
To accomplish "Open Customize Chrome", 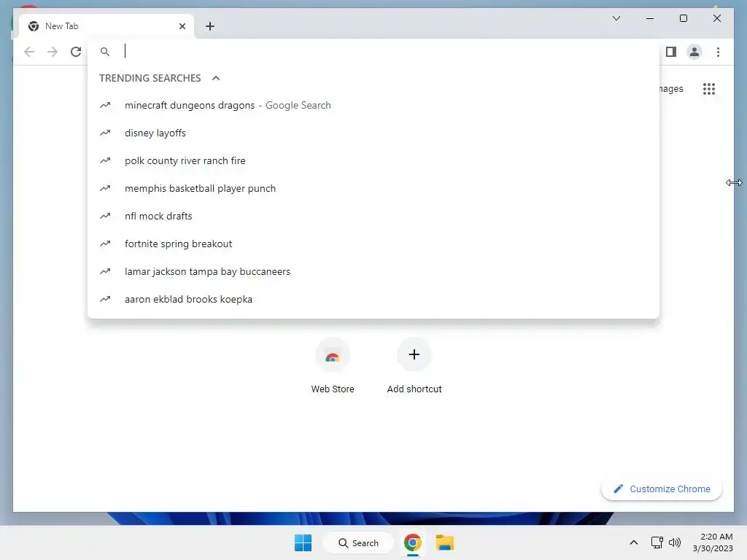I will [x=662, y=489].
